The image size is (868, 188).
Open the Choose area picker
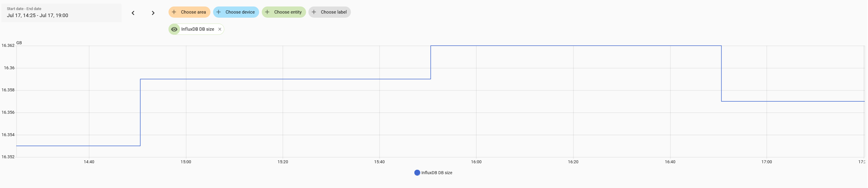click(x=193, y=12)
